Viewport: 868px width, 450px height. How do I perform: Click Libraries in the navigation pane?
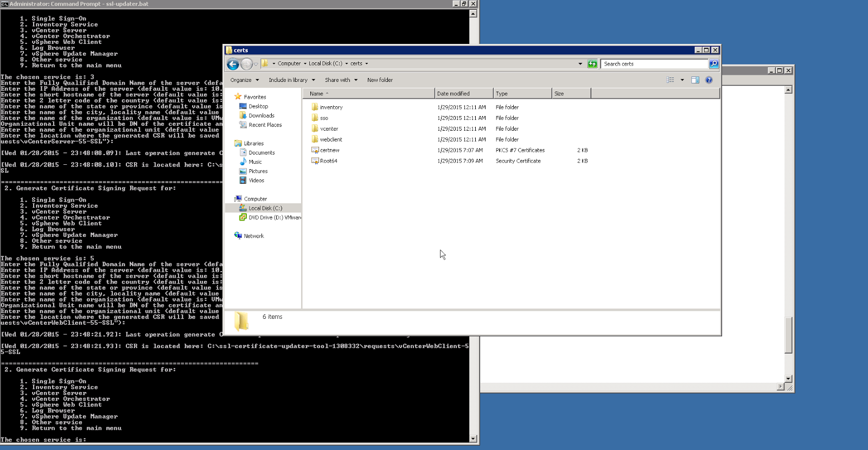(254, 144)
